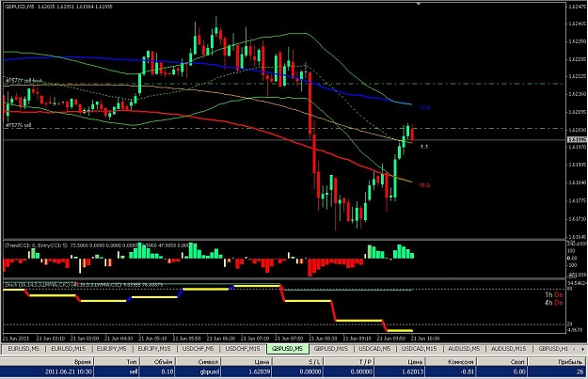Sort trades by the Своп column header
The height and width of the screenshot is (379, 588).
click(x=501, y=362)
